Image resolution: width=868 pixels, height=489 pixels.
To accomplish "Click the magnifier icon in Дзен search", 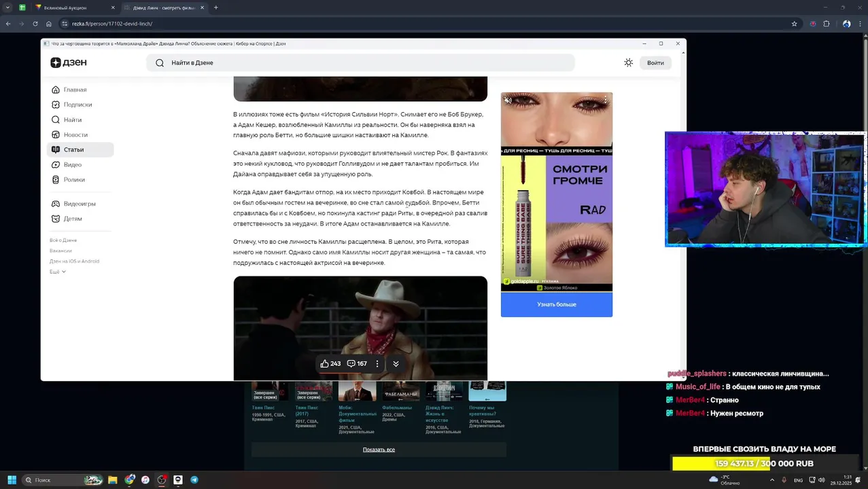I will 160,62.
